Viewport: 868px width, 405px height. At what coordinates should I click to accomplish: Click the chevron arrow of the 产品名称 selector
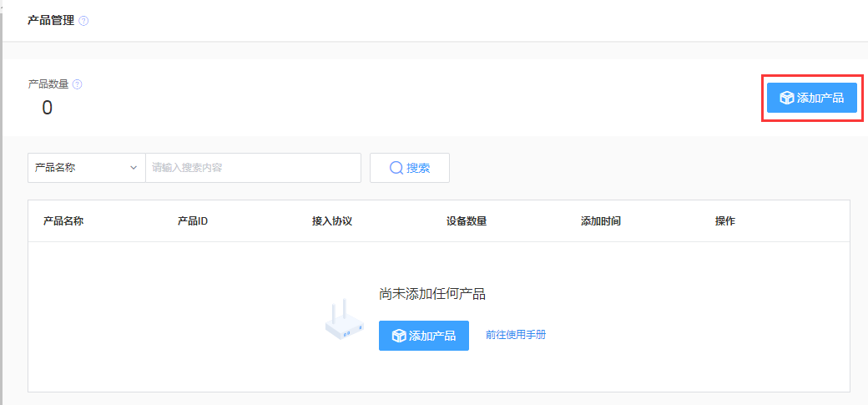[x=134, y=168]
